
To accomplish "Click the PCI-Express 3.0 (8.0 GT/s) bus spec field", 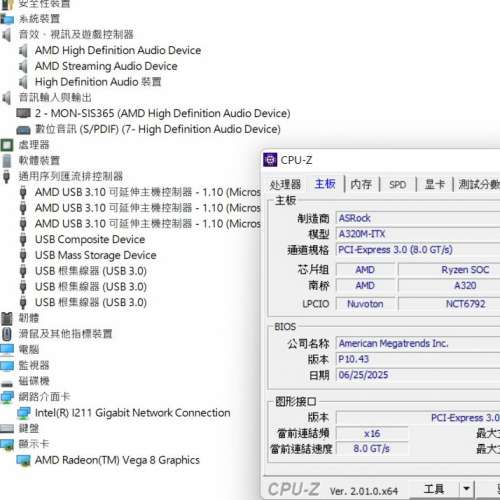I will [x=418, y=250].
